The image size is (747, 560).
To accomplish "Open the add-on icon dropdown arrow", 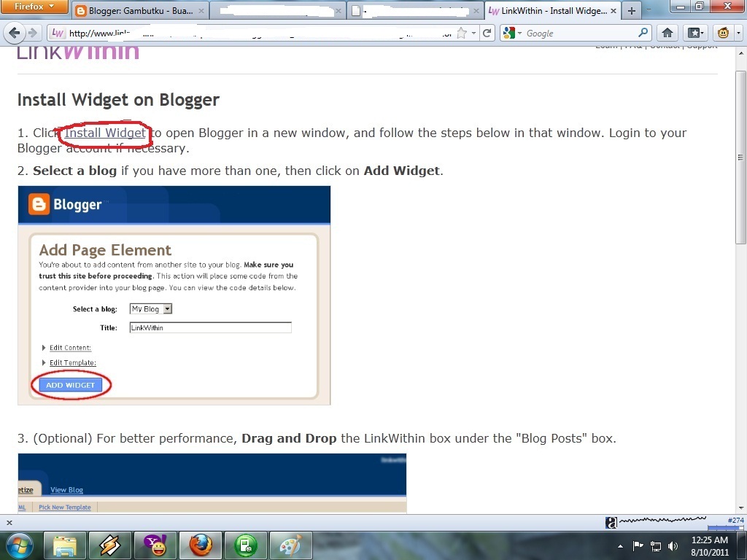I will pos(738,34).
